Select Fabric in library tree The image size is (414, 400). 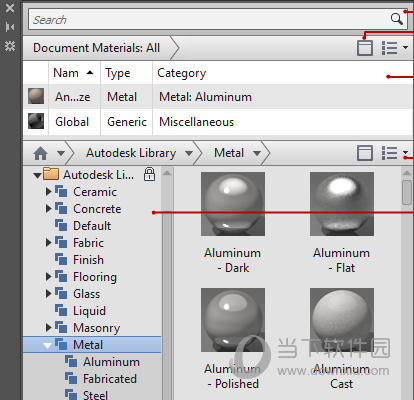point(88,243)
